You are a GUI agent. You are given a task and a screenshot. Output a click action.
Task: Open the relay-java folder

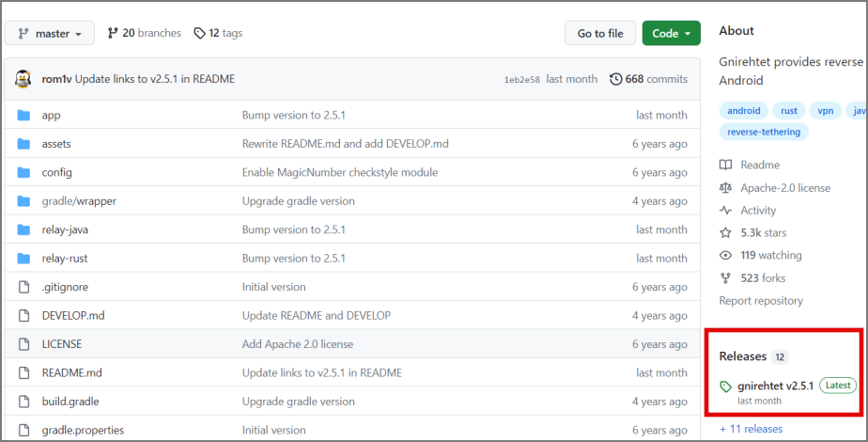click(x=65, y=229)
